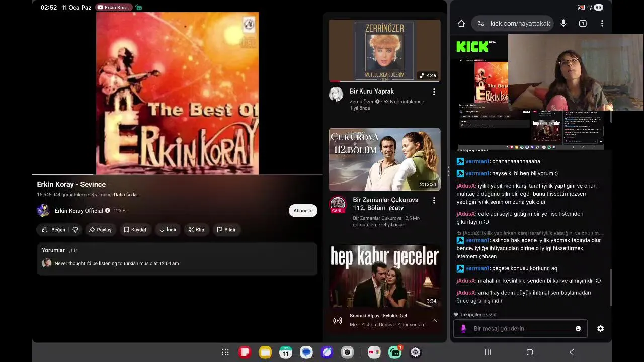Image resolution: width=644 pixels, height=362 pixels.
Task: Share the video using Paylaş
Action: [100, 230]
